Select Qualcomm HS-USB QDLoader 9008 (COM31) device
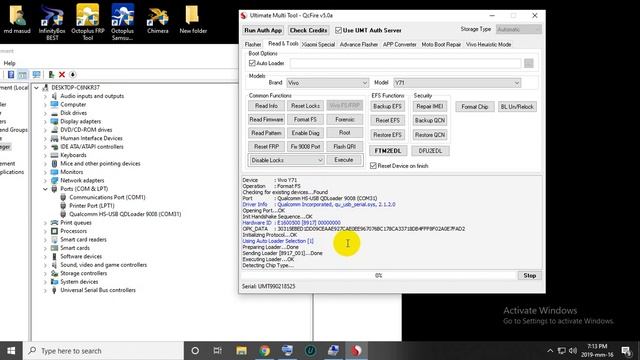Screen dimensions: 640x360 (125, 214)
